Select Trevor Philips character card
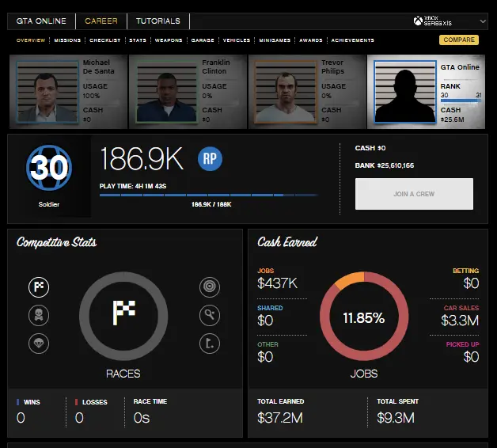Screen dimensions: 497x448 point(307,91)
